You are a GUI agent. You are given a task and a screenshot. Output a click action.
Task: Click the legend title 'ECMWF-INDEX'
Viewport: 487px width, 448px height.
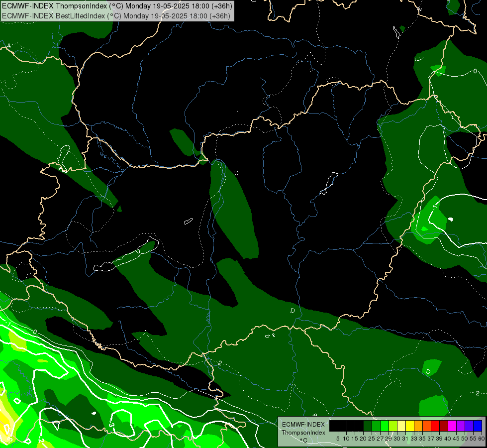[303, 425]
